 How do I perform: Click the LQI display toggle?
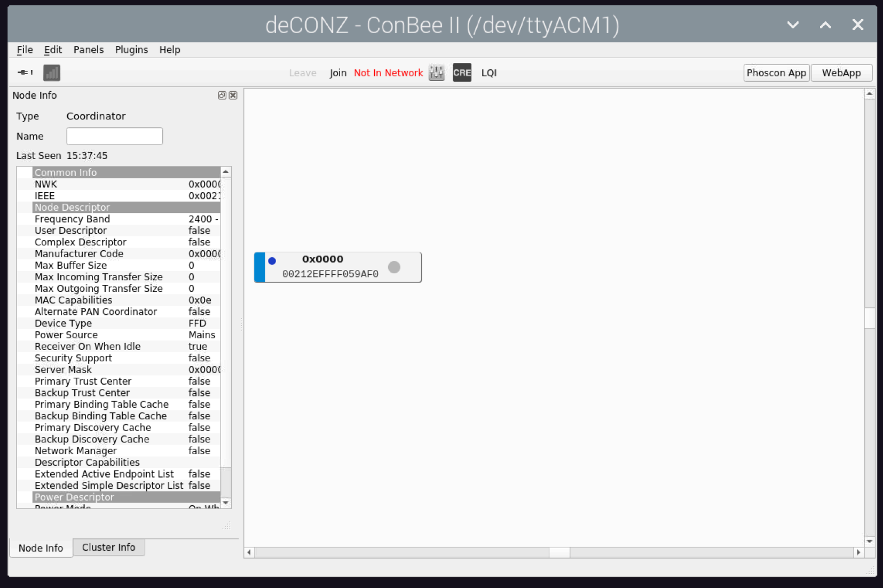pyautogui.click(x=489, y=73)
